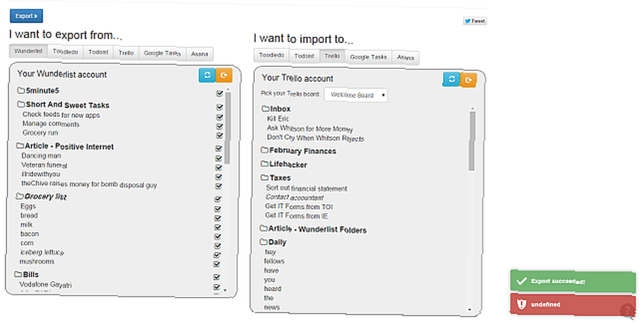Image resolution: width=644 pixels, height=324 pixels.
Task: Select the Google Tasks import tab
Action: [368, 57]
